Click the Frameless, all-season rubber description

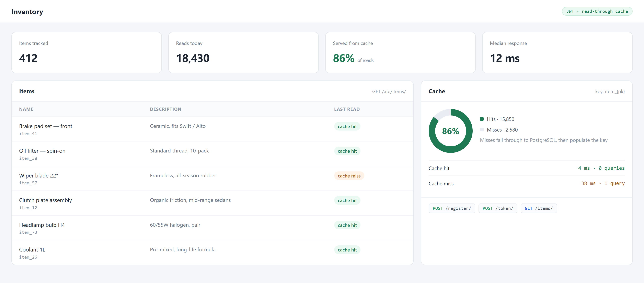pos(183,176)
